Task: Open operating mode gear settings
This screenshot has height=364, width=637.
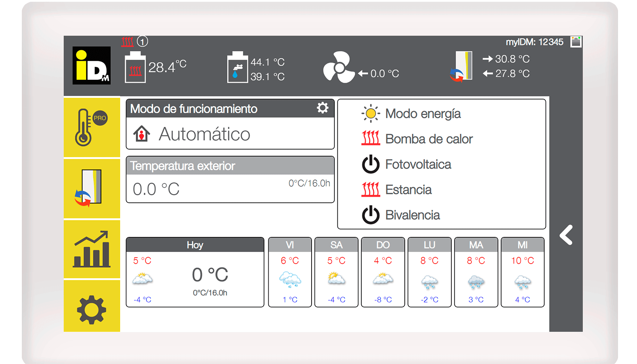Action: tap(323, 108)
